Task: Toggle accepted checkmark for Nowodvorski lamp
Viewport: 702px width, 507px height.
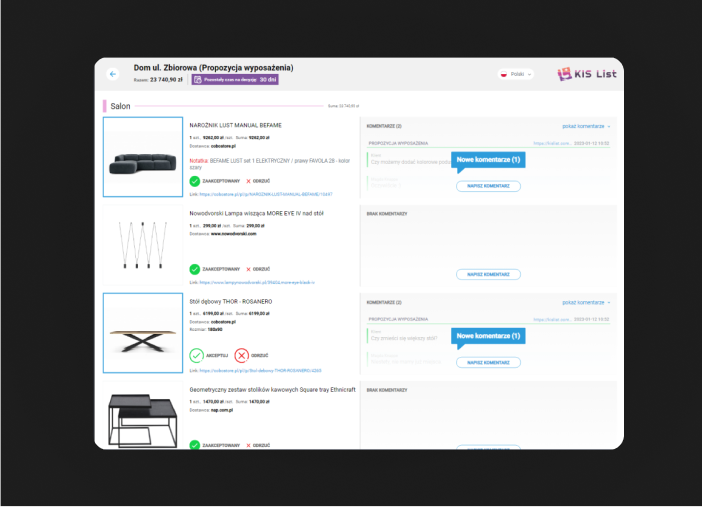Action: tap(194, 269)
